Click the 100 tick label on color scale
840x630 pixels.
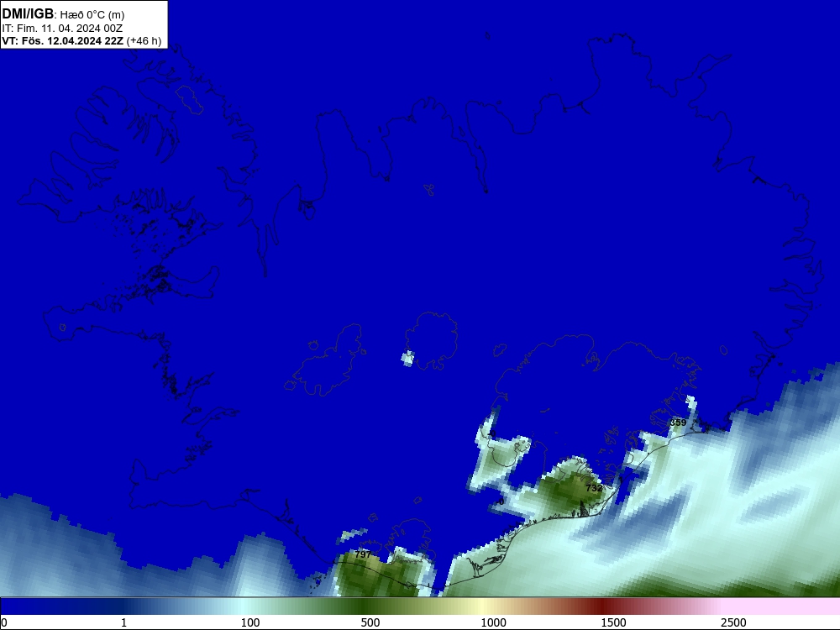(250, 622)
